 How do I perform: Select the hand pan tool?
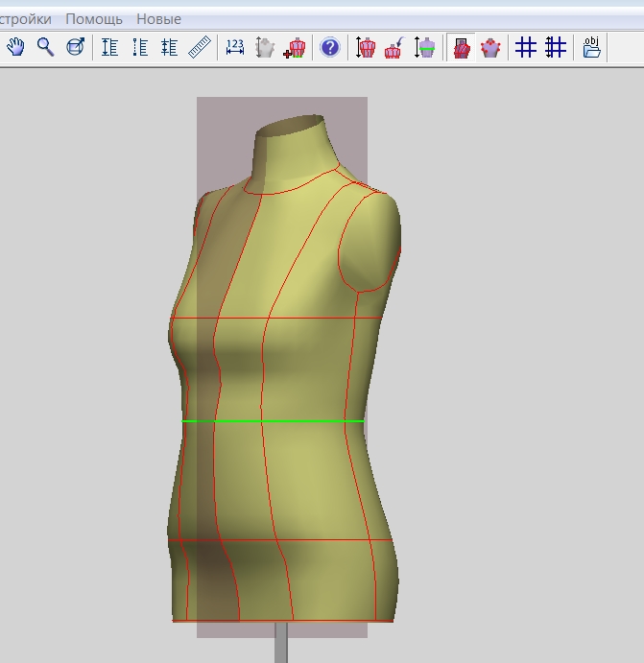(15, 47)
